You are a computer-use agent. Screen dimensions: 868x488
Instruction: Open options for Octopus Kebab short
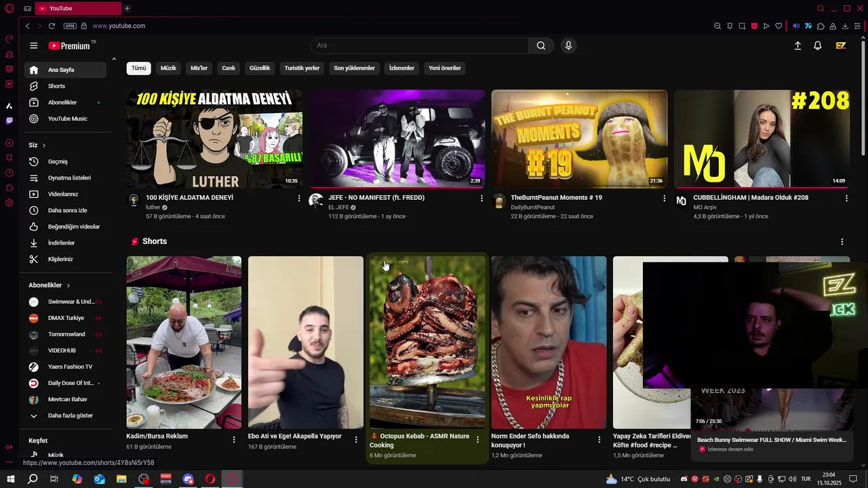click(477, 440)
